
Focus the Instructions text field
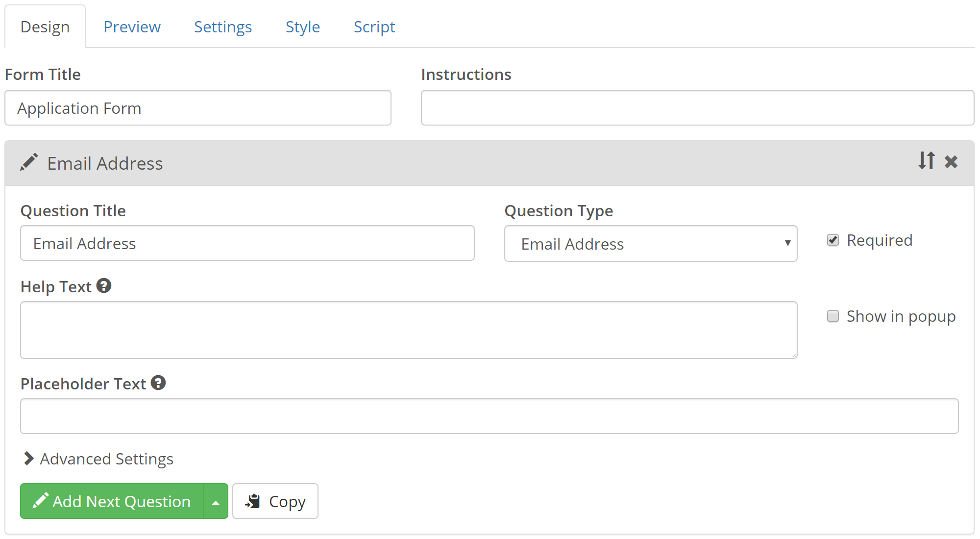tap(697, 108)
